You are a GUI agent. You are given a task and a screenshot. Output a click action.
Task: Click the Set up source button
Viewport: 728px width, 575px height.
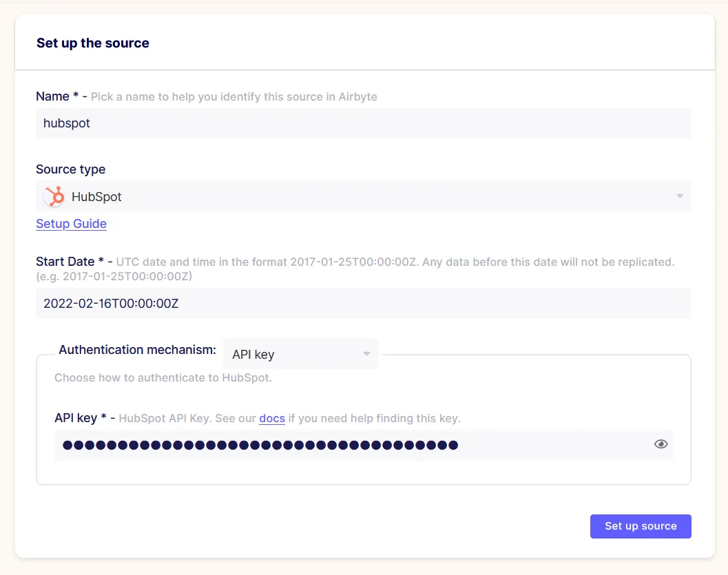point(641,526)
